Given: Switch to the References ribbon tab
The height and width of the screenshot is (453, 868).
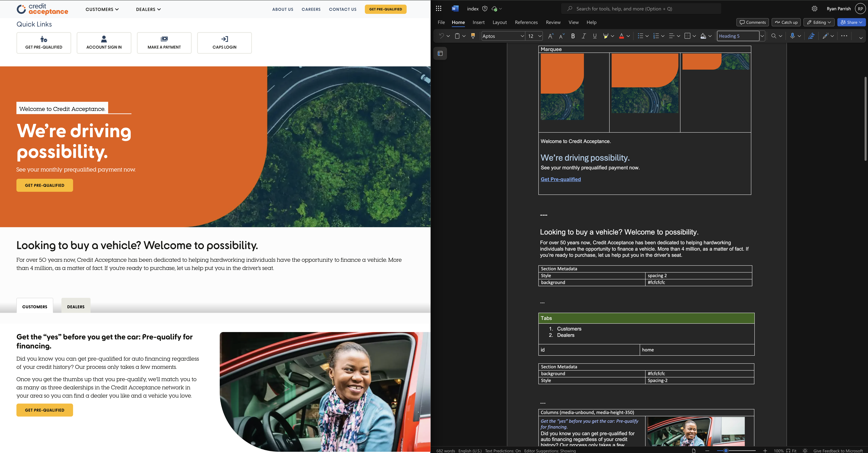Looking at the screenshot, I should click(x=526, y=22).
